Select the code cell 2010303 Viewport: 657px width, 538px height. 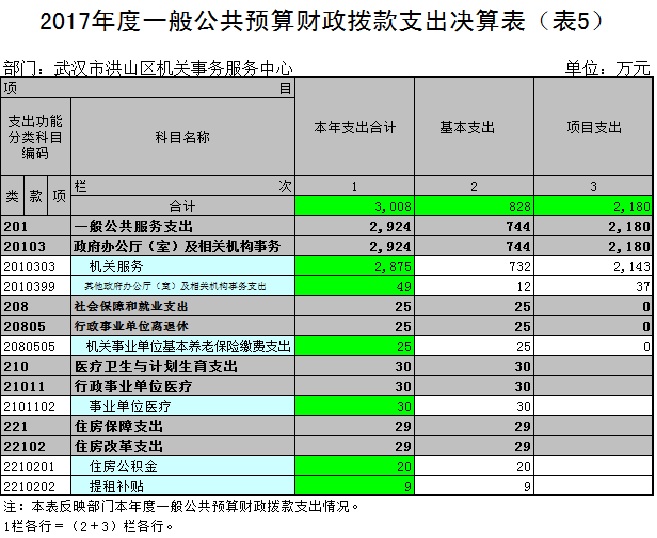35,266
